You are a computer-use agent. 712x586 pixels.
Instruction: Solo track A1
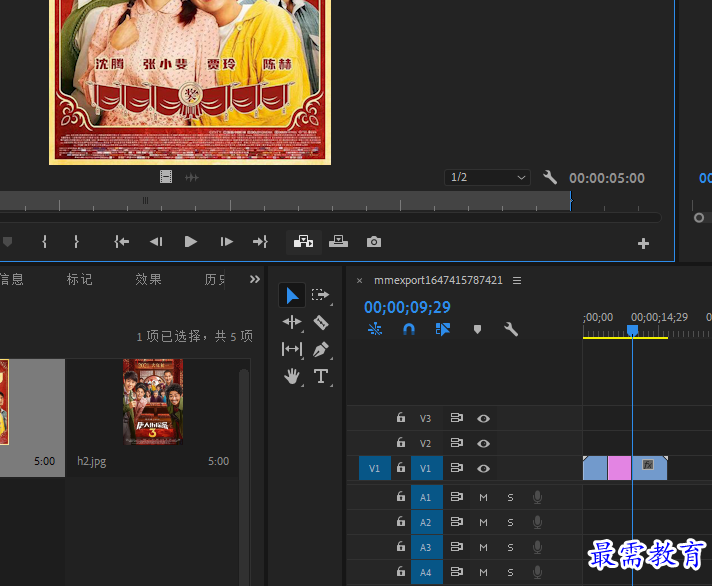[510, 497]
